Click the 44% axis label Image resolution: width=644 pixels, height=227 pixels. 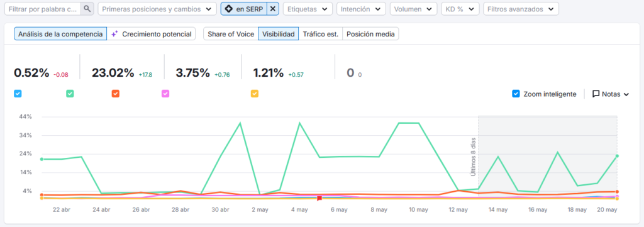[x=25, y=117]
